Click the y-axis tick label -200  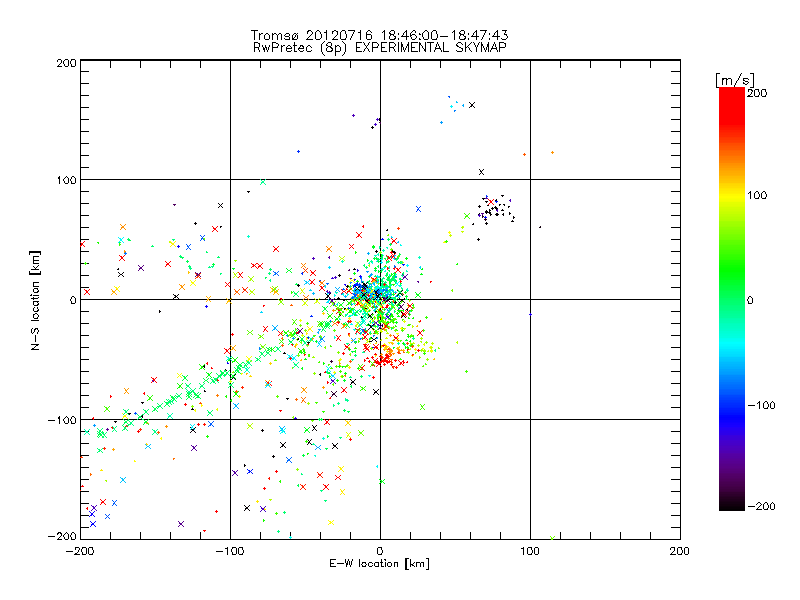pyautogui.click(x=62, y=536)
